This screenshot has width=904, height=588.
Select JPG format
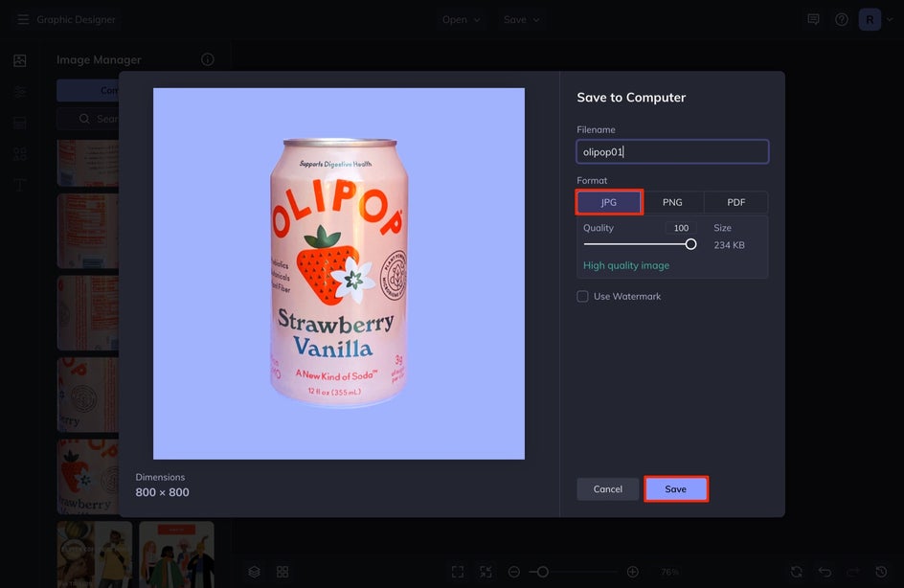[x=609, y=202]
